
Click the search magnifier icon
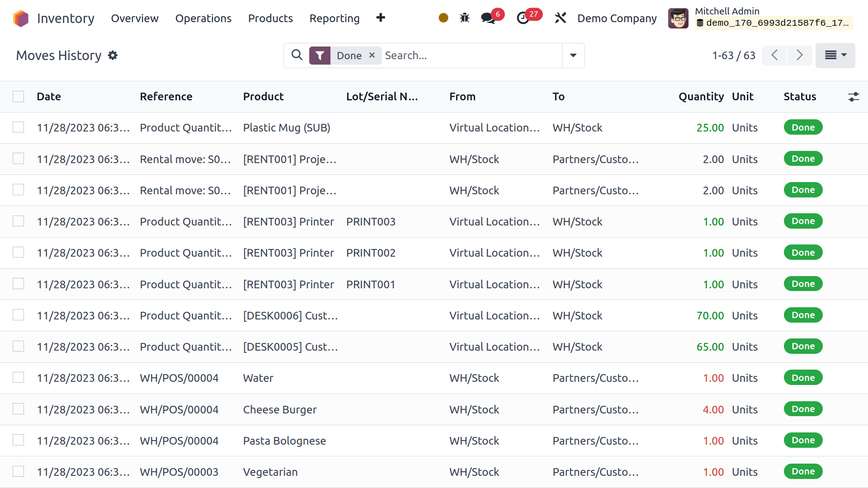[x=297, y=55]
